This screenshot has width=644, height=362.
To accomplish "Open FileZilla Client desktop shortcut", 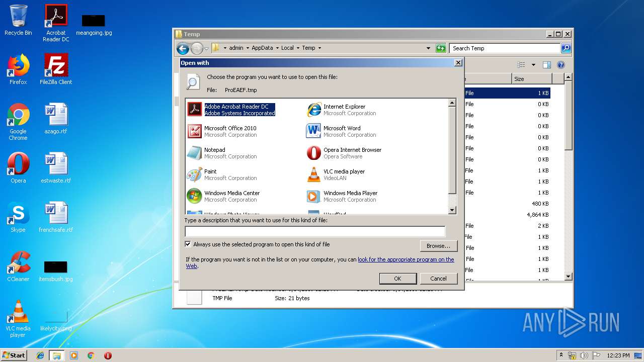I will [x=56, y=70].
